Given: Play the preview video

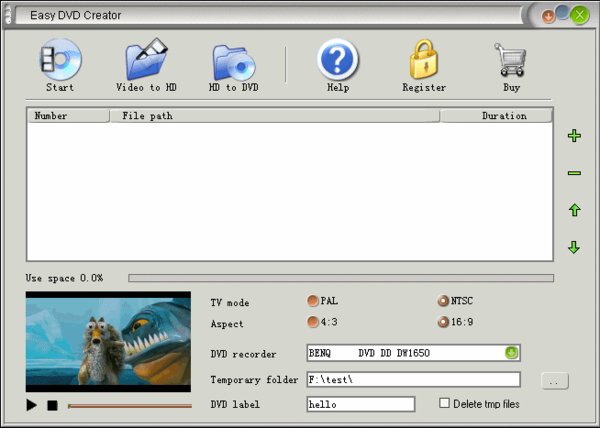Looking at the screenshot, I should (32, 405).
